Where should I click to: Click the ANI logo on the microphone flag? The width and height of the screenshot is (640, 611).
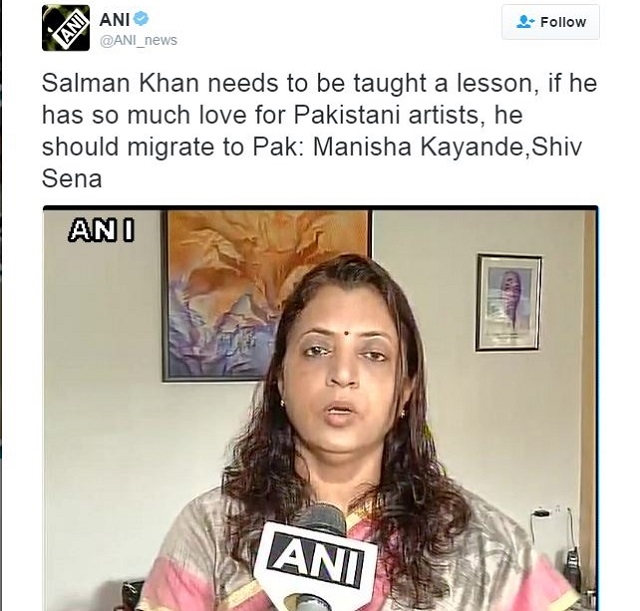click(x=315, y=558)
